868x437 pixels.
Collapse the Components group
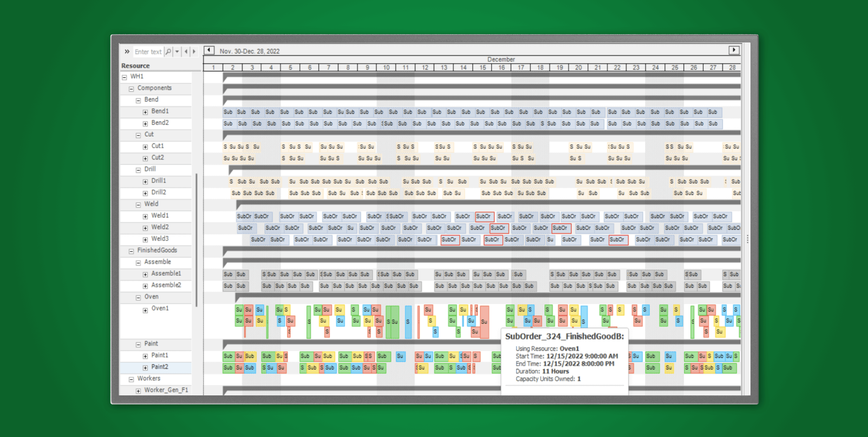pos(131,89)
